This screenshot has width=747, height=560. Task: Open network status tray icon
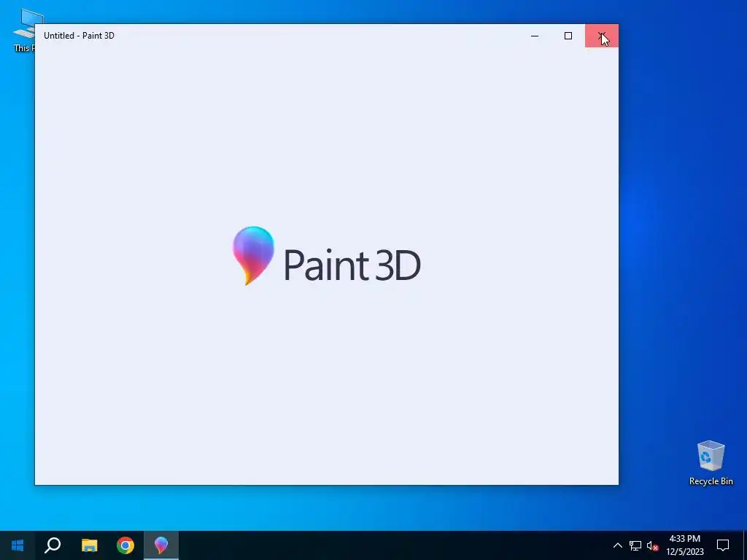point(635,545)
